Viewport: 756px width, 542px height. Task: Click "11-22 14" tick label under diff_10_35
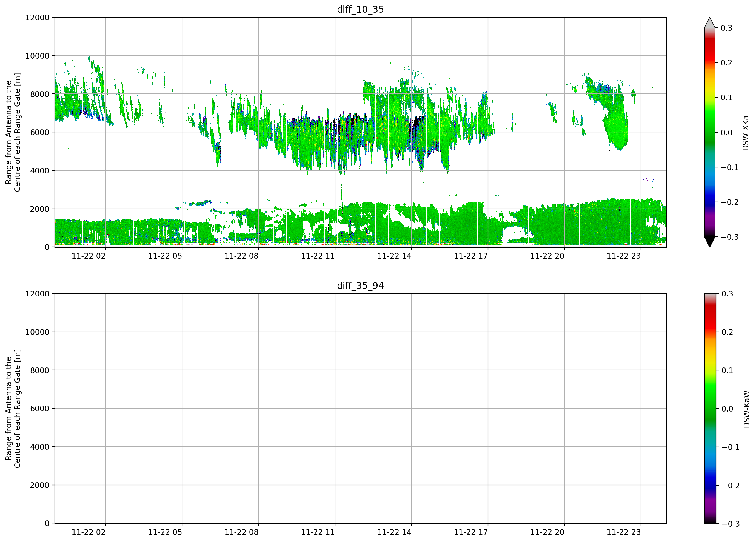[x=394, y=256]
